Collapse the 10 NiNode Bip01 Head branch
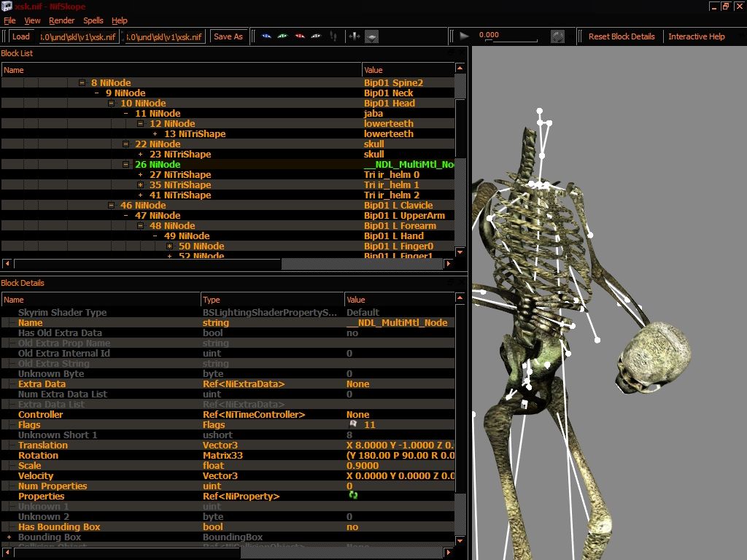The image size is (747, 560). pos(111,104)
